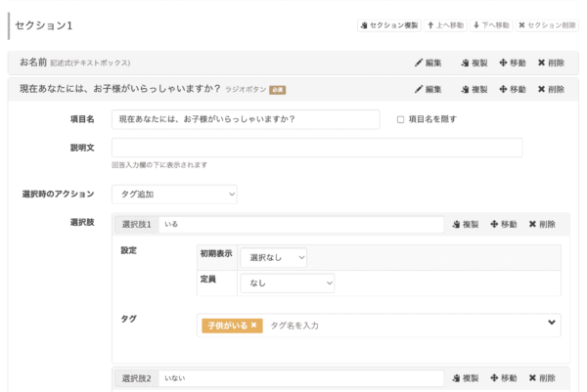The image size is (587, 392).
Task: Move section down with 下へ移動
Action: coord(490,24)
